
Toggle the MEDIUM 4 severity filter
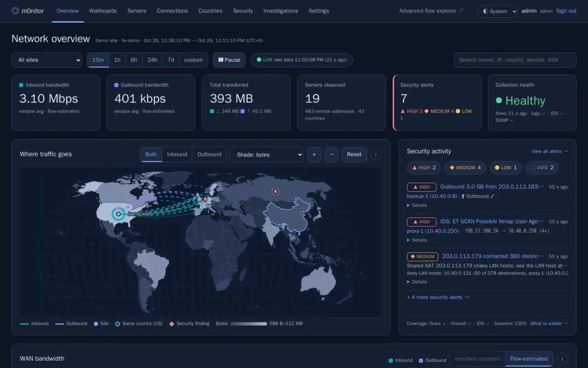click(x=465, y=168)
